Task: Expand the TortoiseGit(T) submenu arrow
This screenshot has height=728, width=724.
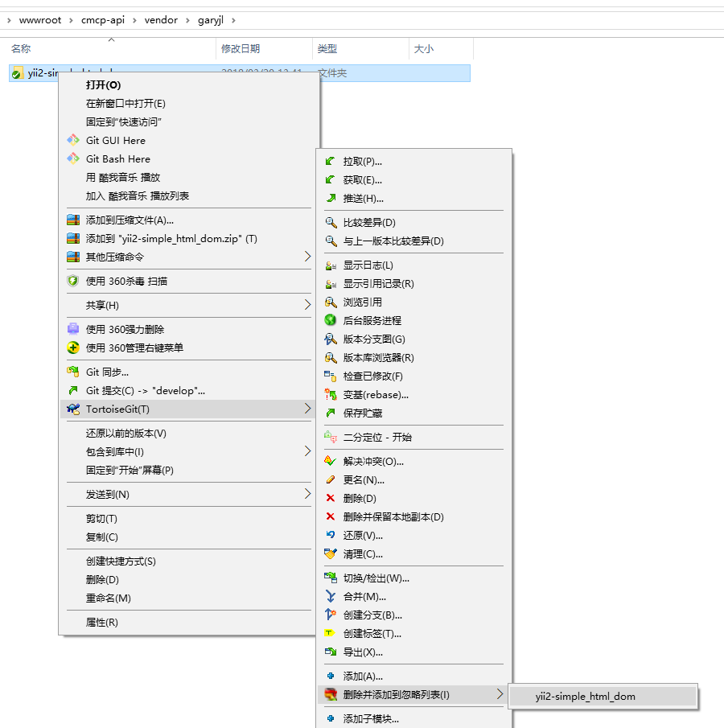Action: coord(307,409)
